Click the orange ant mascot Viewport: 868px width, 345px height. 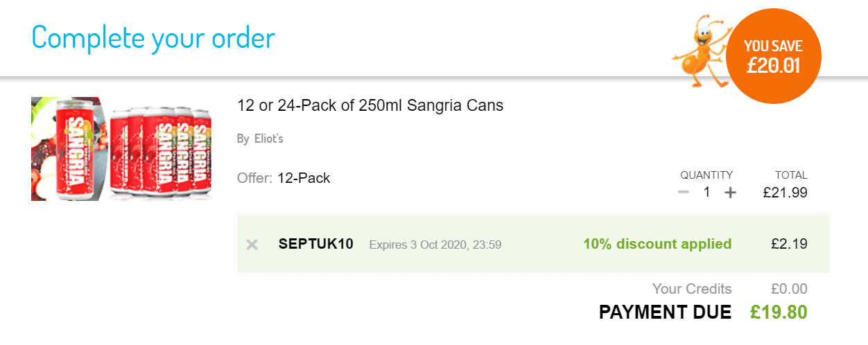(x=698, y=53)
